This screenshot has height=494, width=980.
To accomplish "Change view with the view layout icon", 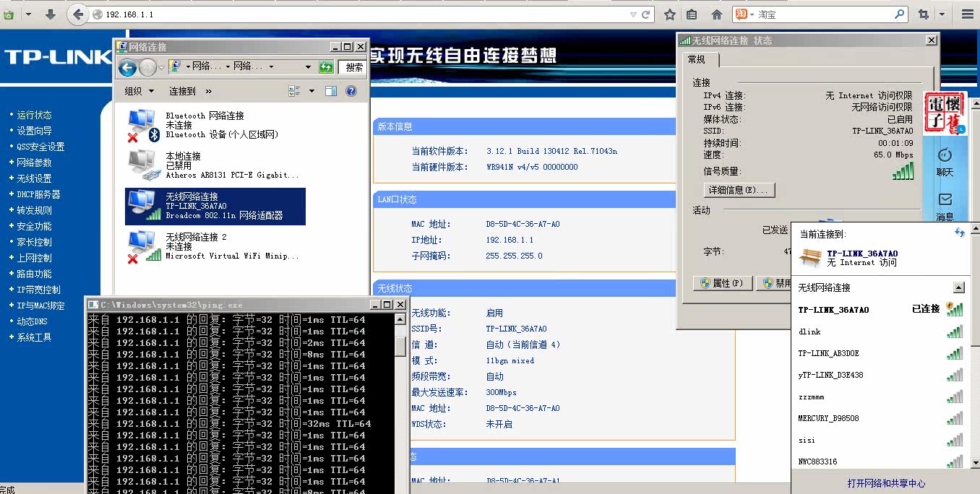I will [x=294, y=91].
